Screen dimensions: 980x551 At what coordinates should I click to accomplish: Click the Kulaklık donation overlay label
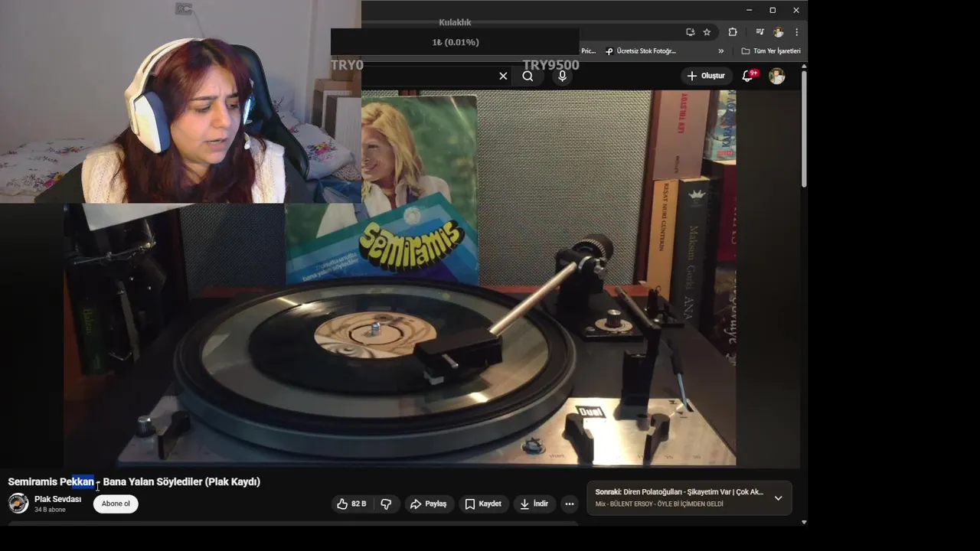point(455,22)
